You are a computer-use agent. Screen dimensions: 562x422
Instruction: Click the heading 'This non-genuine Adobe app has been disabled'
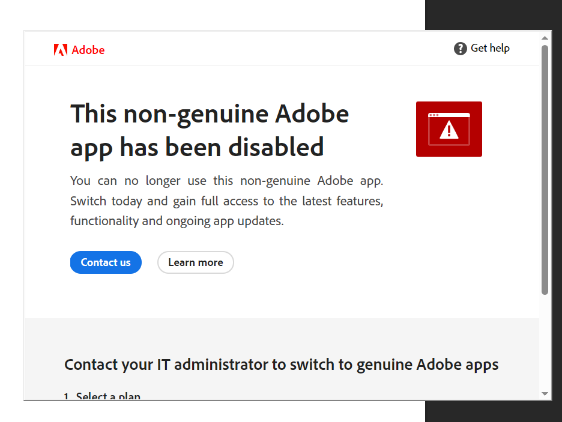210,130
